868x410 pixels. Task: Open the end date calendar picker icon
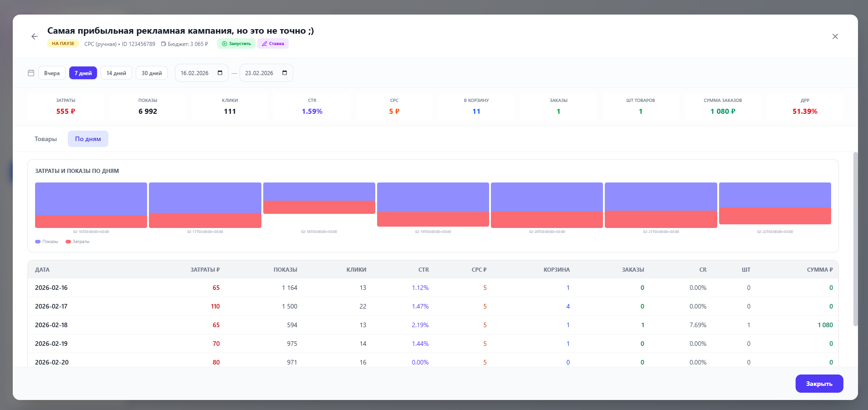pyautogui.click(x=285, y=73)
